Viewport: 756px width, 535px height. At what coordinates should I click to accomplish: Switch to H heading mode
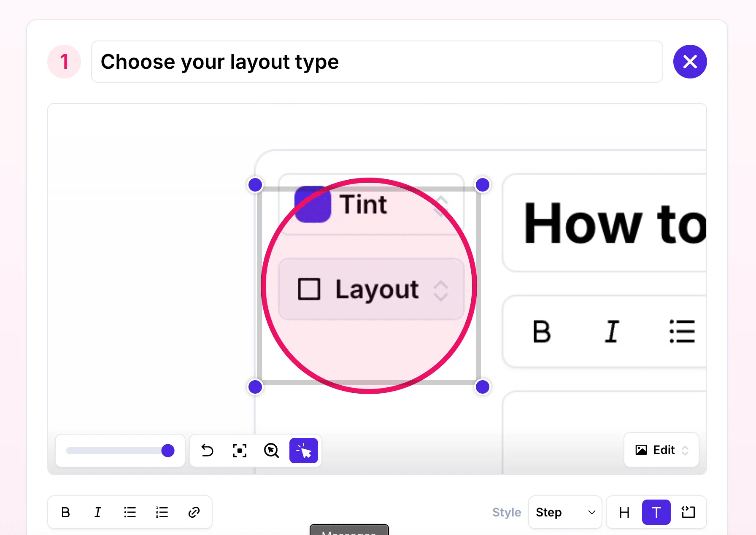pos(624,512)
